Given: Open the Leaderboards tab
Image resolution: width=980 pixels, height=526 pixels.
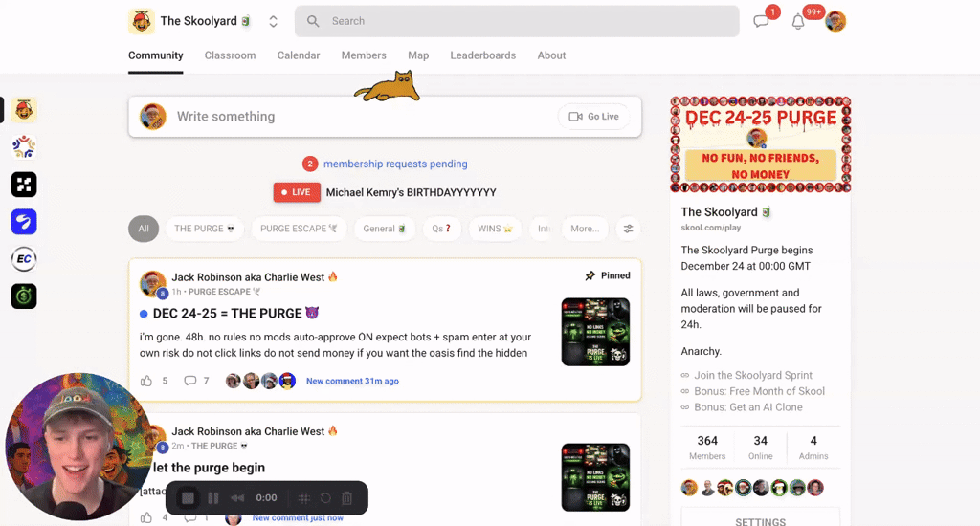Looking at the screenshot, I should pos(483,55).
